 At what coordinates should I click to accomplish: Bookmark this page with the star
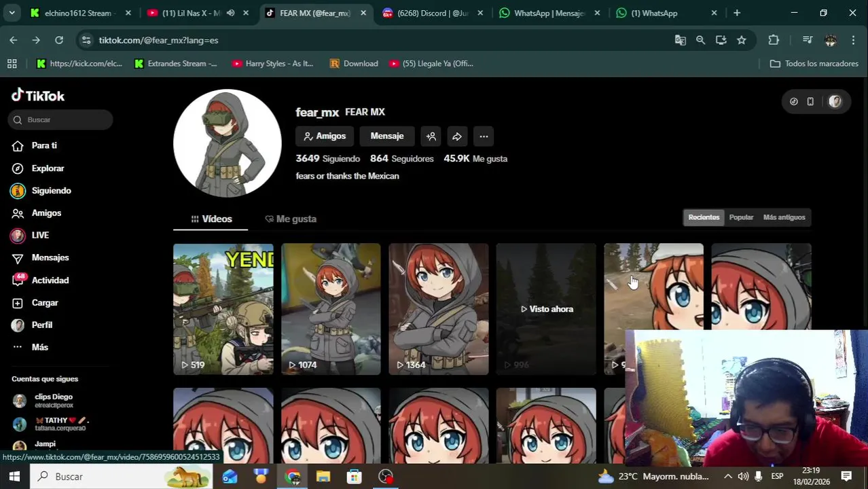[x=742, y=40]
